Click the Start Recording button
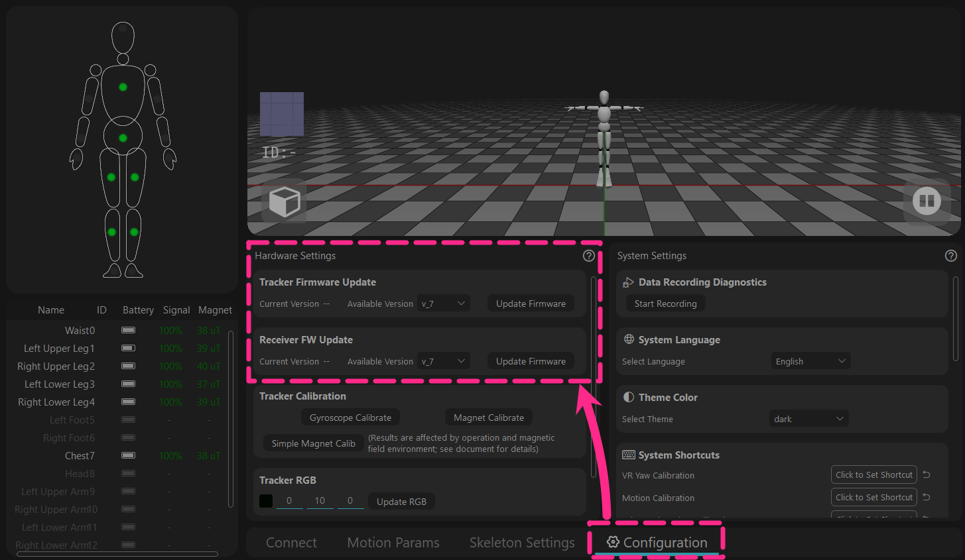The height and width of the screenshot is (560, 965). (665, 304)
